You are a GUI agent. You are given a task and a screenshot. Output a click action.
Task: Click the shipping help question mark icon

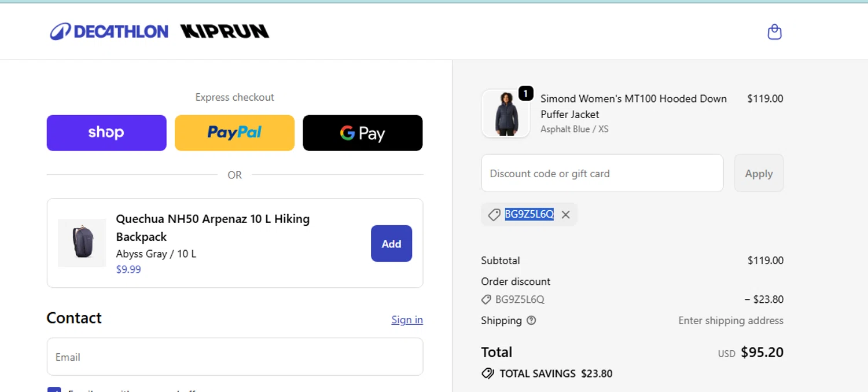coord(531,320)
